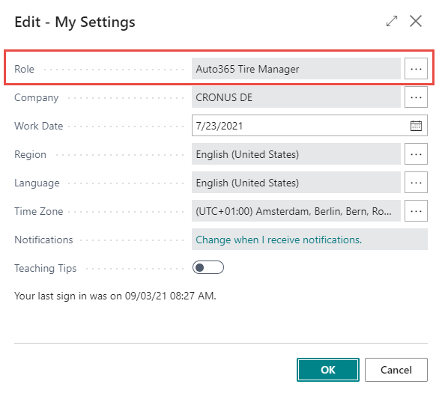This screenshot has width=442, height=396.
Task: Select the Auto365 Tire Manager role field
Action: click(296, 69)
